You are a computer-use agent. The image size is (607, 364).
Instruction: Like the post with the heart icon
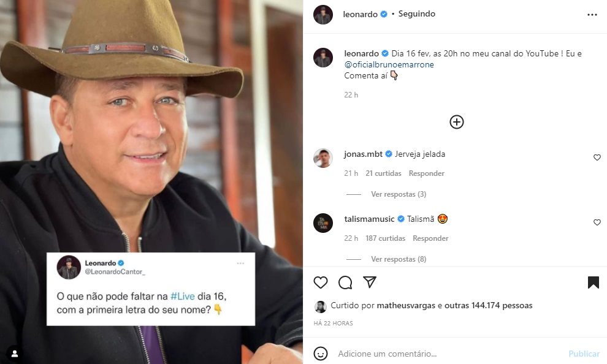tap(320, 282)
